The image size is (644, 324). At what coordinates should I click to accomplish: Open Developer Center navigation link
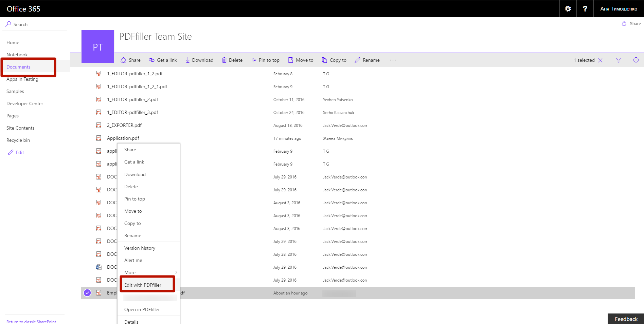(25, 103)
